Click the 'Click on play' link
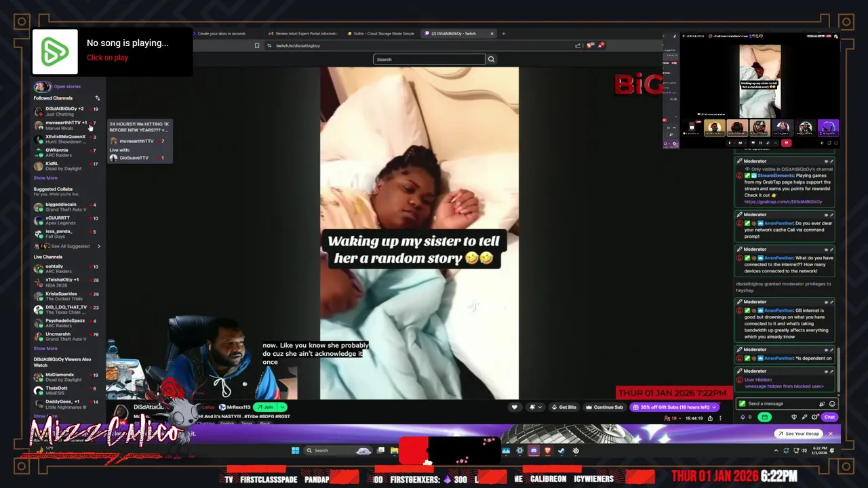 pos(107,58)
